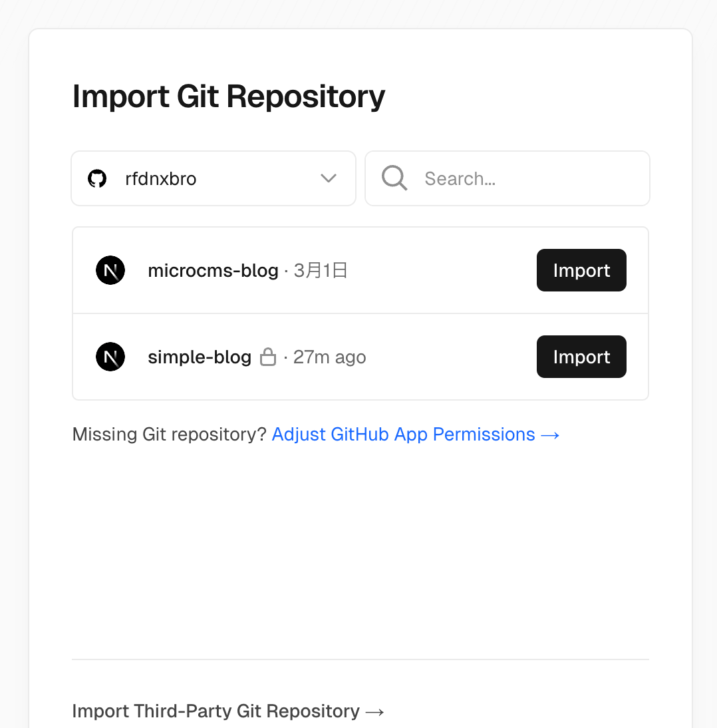Click the 3月1日 date on microcms-blog
The image size is (717, 728).
pos(320,270)
